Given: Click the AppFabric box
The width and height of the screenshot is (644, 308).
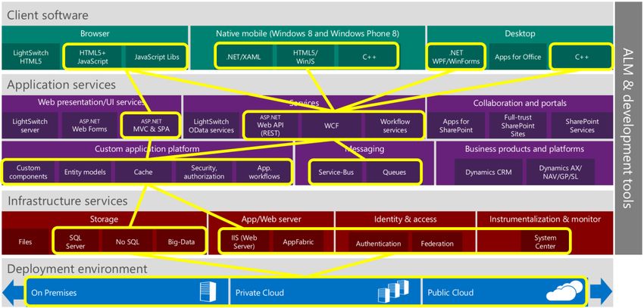Looking at the screenshot, I should click(x=299, y=242).
